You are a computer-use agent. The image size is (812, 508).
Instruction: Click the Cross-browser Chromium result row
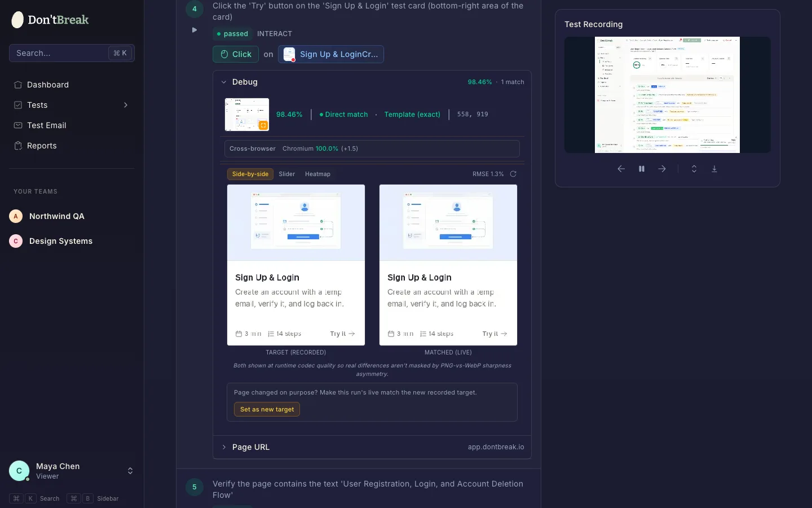point(372,148)
